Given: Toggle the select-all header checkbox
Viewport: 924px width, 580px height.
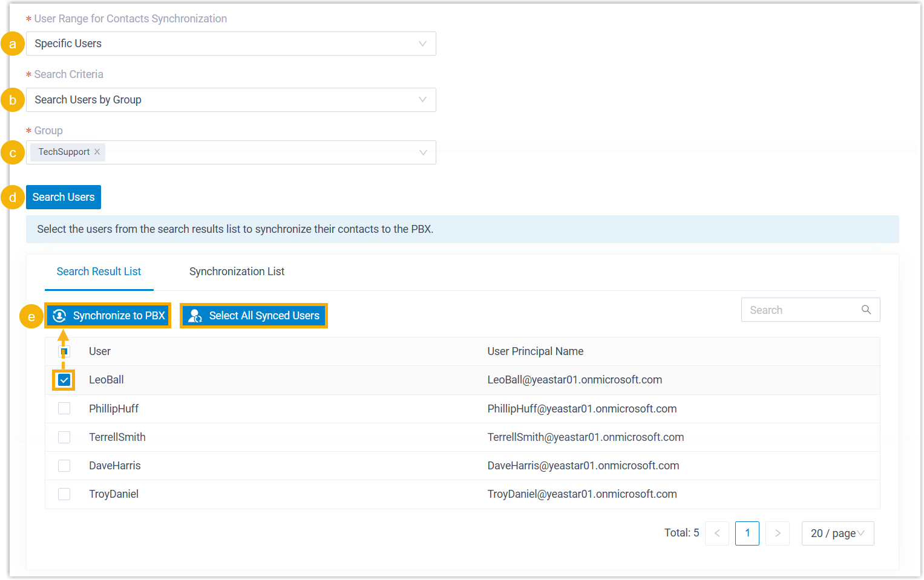Looking at the screenshot, I should tap(64, 351).
